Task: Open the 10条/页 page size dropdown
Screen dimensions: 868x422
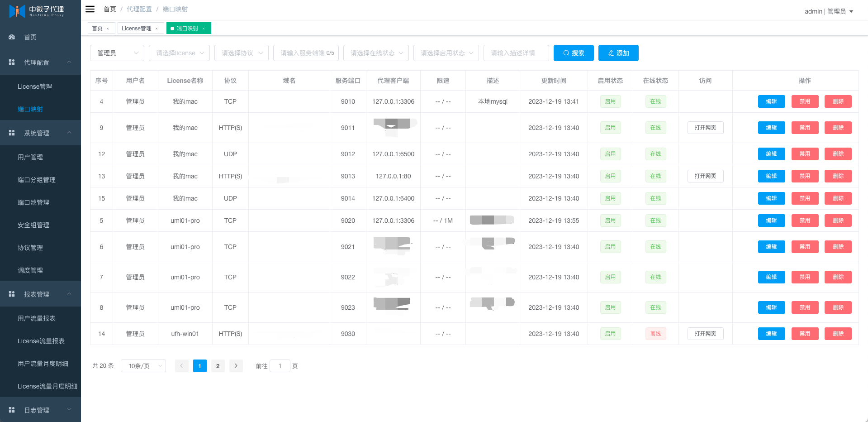Action: (x=143, y=366)
